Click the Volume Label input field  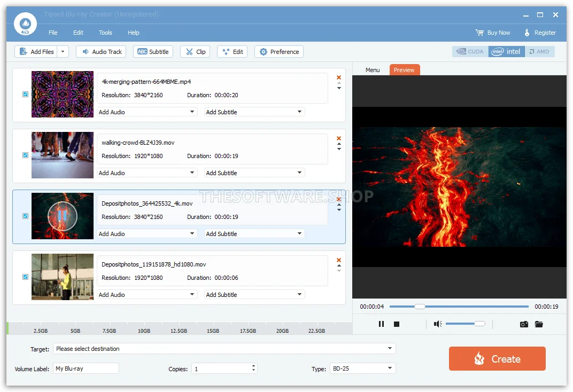point(86,369)
